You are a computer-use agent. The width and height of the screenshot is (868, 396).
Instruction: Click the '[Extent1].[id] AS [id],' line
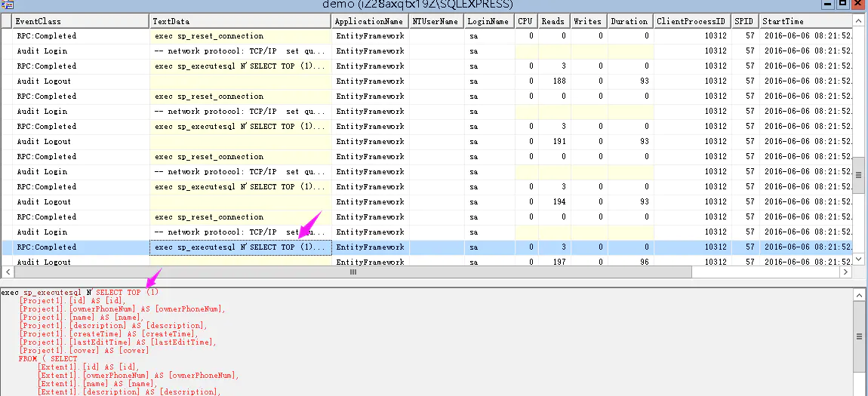88,367
